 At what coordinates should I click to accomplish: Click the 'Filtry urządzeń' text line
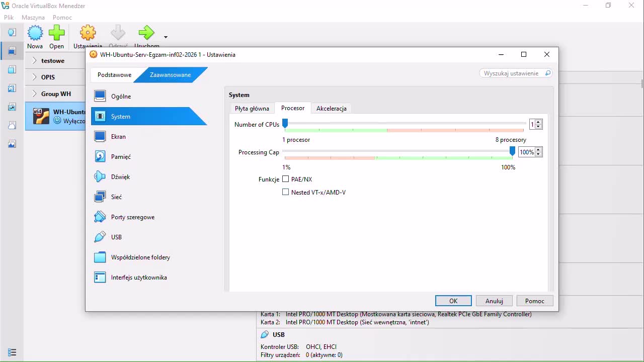[x=301, y=355]
